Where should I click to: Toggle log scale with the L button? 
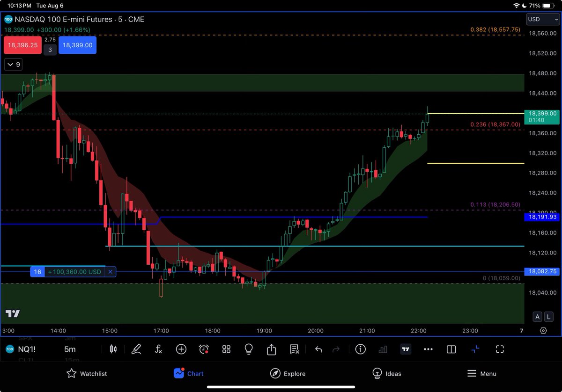pyautogui.click(x=549, y=317)
